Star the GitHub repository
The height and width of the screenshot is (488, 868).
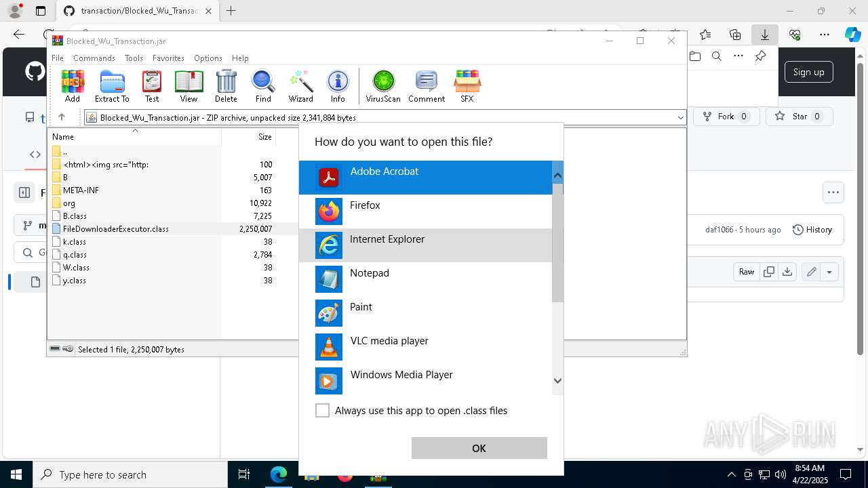[x=799, y=117]
